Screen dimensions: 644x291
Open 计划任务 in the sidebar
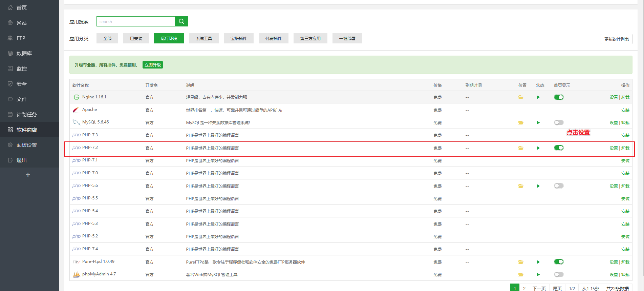(29, 114)
